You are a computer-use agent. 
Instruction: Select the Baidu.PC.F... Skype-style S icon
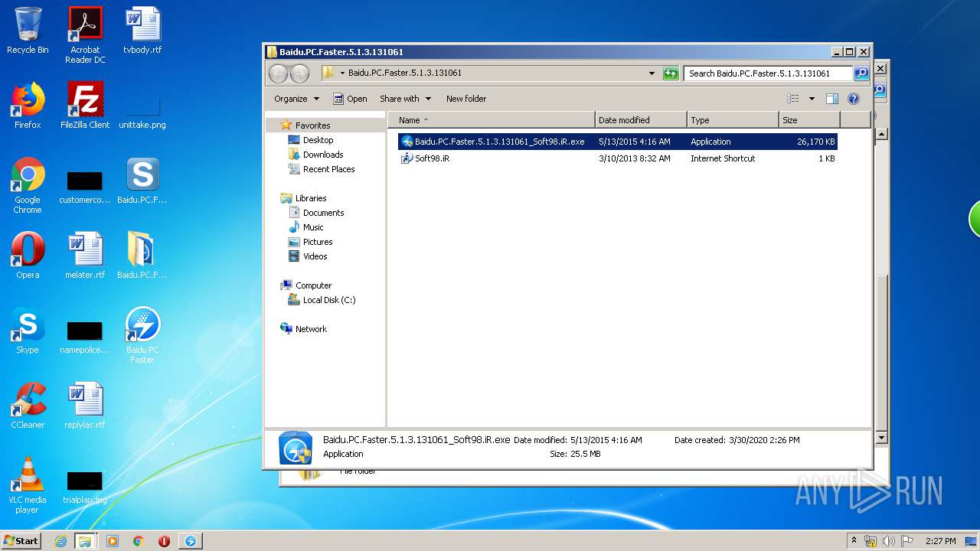[x=142, y=181]
